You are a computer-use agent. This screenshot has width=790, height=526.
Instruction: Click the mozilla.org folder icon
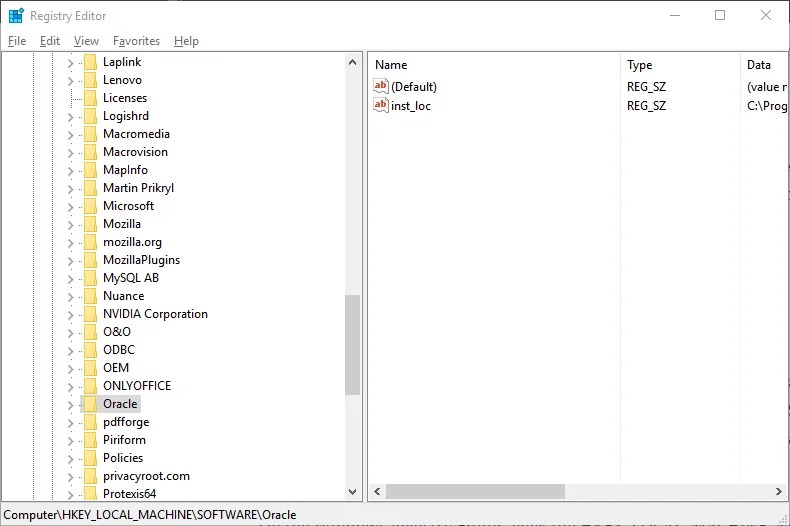click(90, 242)
